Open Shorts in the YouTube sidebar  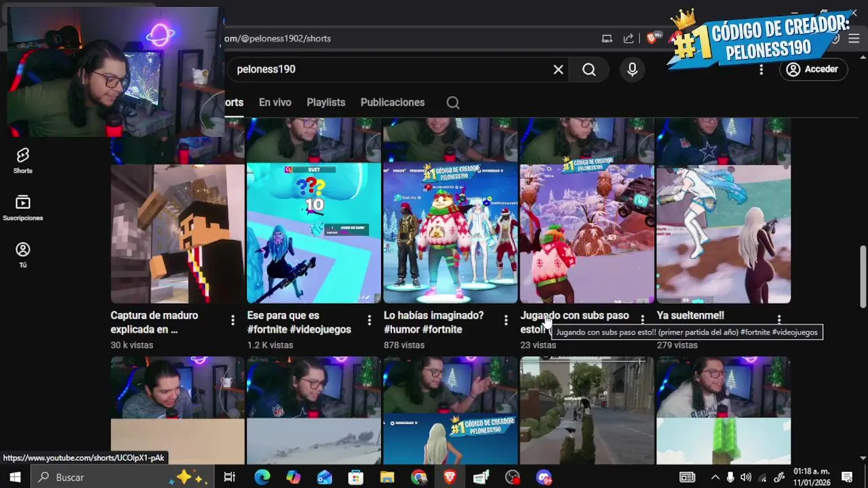tap(22, 161)
